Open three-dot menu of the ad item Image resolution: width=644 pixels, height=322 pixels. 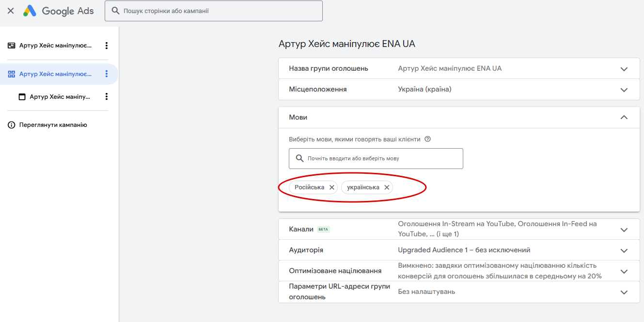point(107,97)
